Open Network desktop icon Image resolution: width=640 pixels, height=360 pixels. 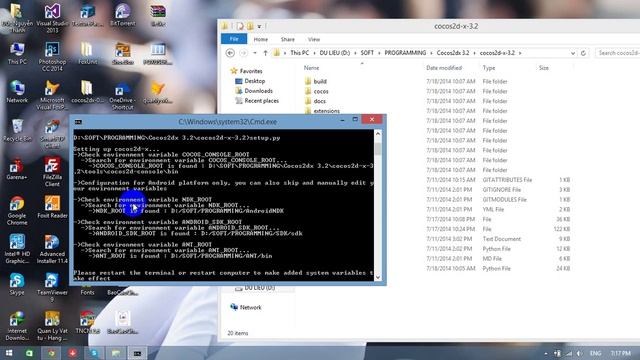coord(17,91)
